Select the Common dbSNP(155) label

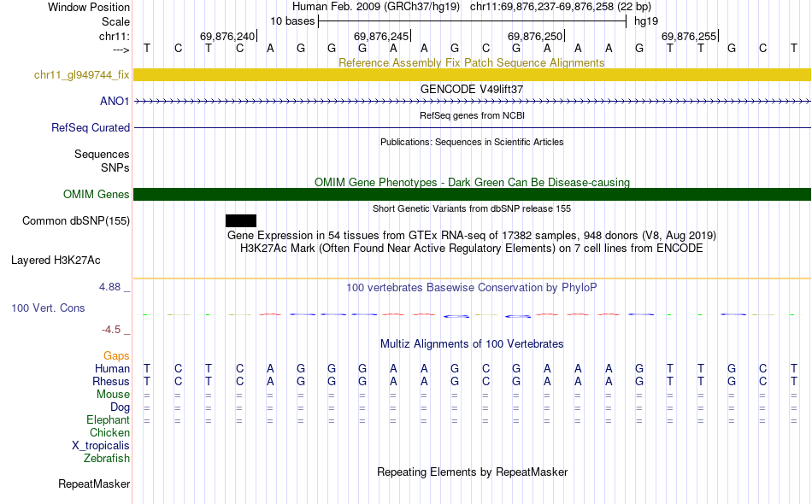tap(75, 221)
